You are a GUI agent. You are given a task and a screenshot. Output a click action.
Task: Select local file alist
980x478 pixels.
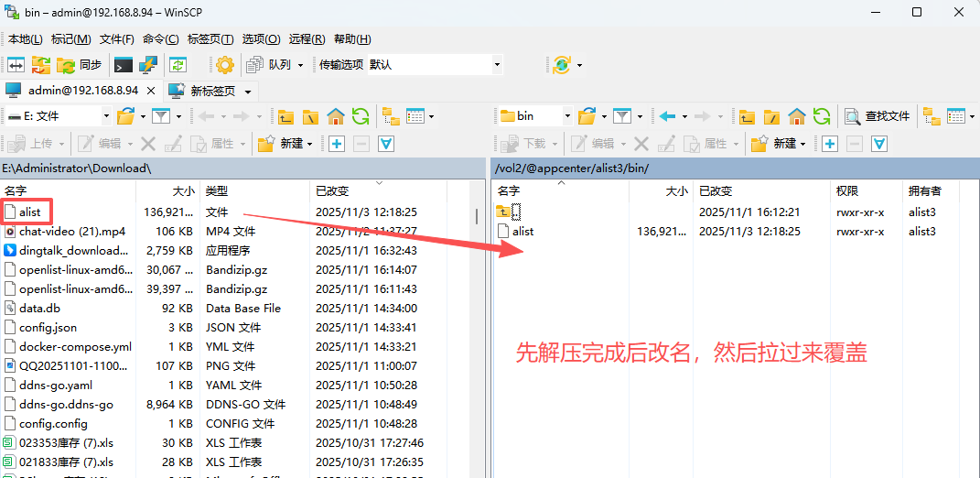click(x=29, y=212)
